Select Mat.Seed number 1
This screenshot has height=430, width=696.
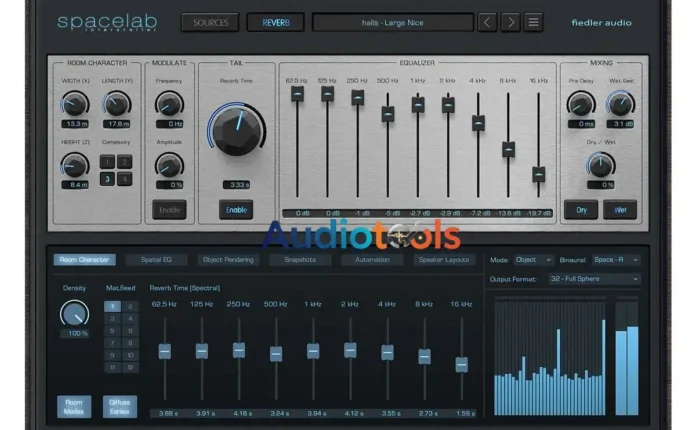[112, 306]
